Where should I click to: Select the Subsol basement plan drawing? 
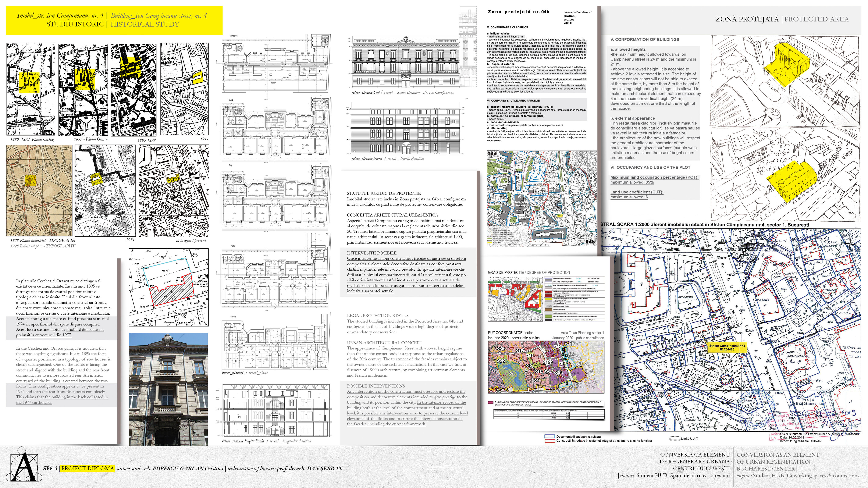(275, 342)
